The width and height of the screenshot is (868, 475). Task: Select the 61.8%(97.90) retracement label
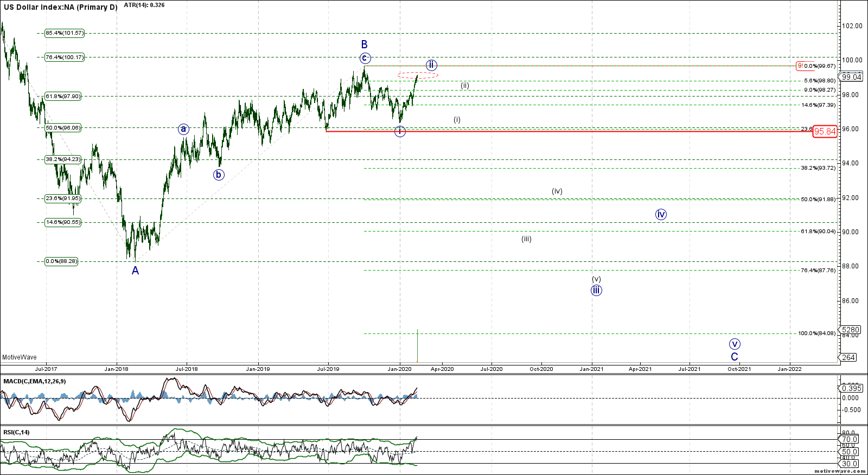pos(62,96)
